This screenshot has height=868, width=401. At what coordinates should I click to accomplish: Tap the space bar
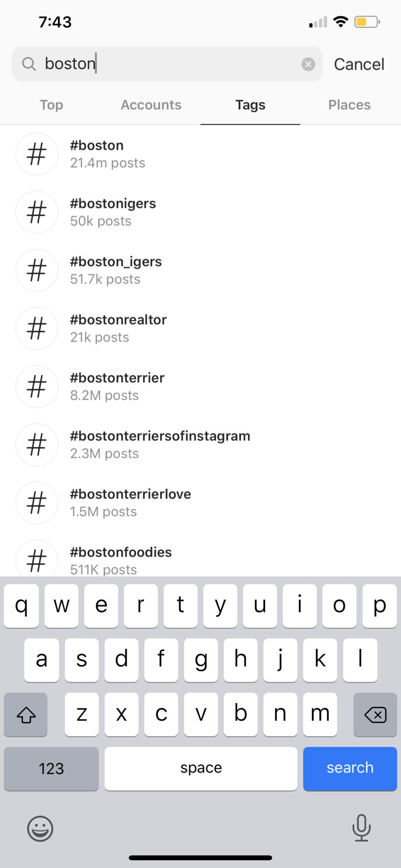tap(200, 768)
